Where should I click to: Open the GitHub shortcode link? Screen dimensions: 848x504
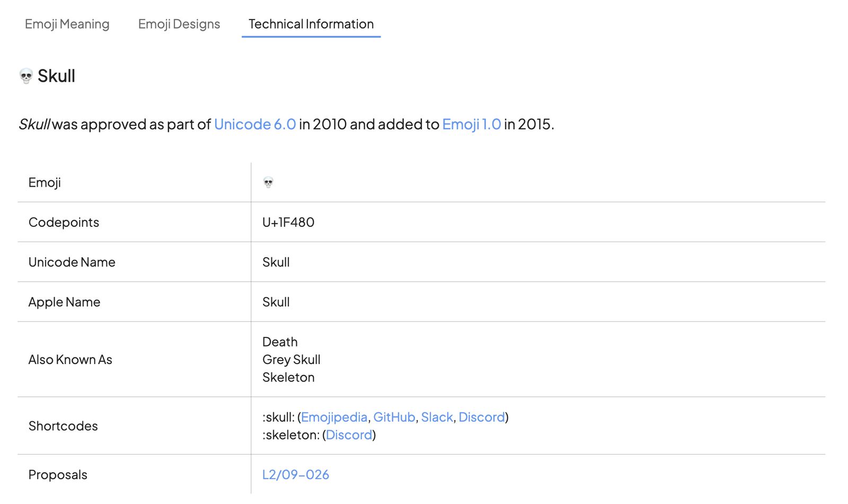tap(394, 417)
